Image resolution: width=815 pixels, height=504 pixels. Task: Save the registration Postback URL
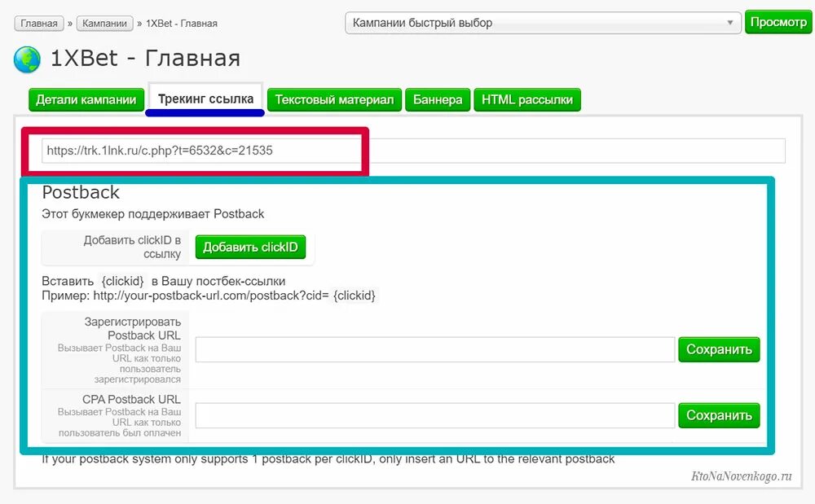pos(719,349)
